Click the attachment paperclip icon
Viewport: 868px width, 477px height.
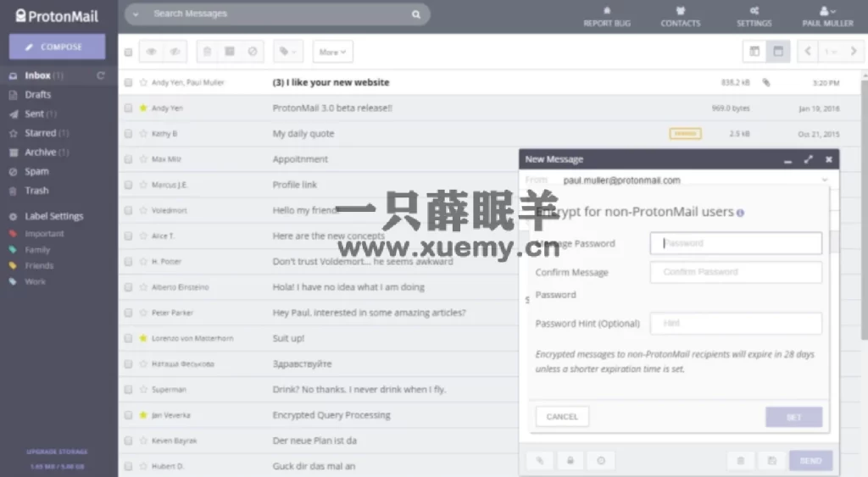point(540,460)
